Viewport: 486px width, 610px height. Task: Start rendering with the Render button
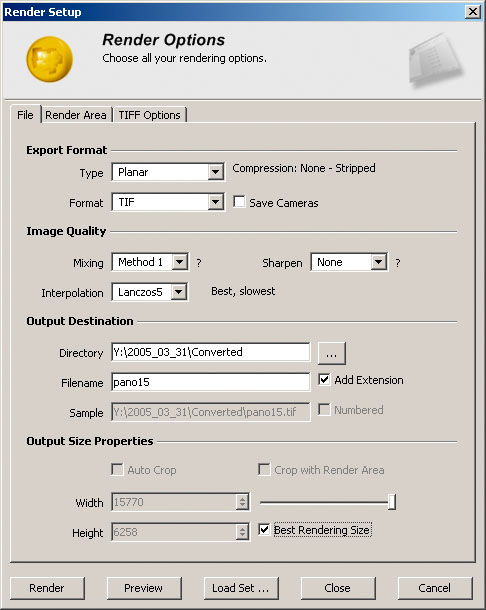(47, 588)
